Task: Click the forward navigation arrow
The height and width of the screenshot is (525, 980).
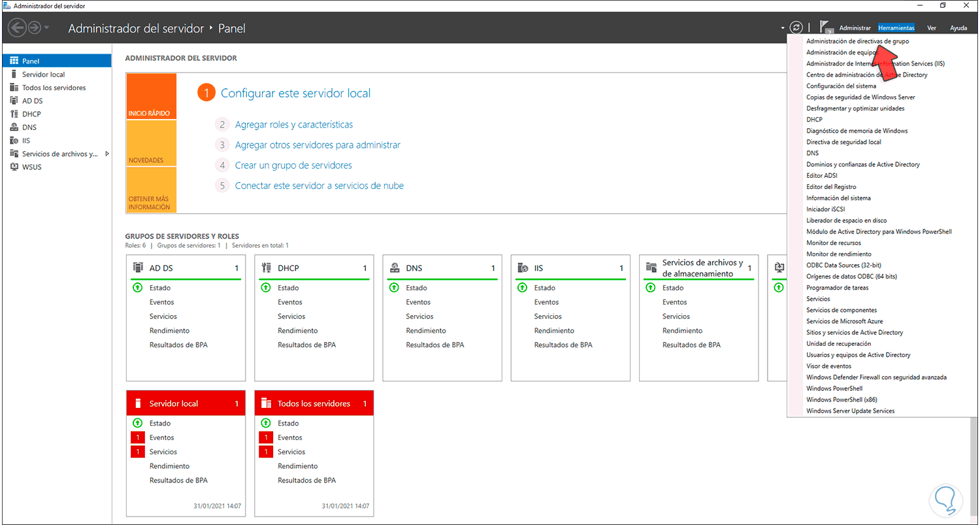Action: point(35,27)
